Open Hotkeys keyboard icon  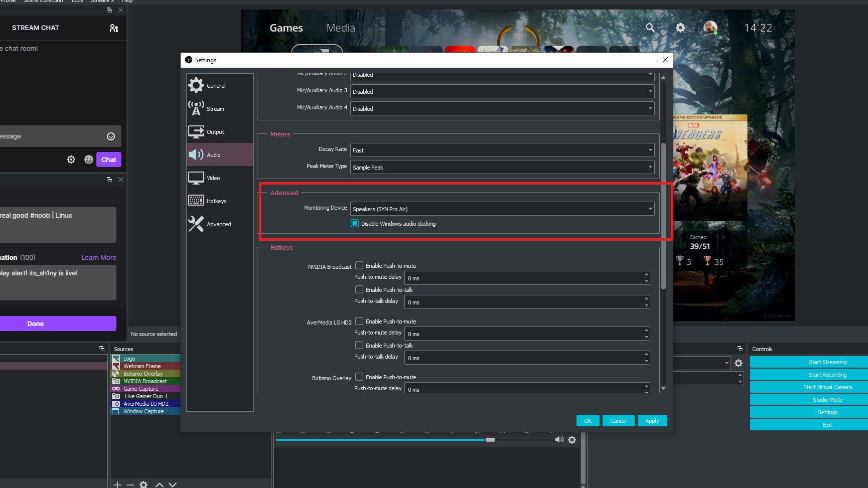196,201
